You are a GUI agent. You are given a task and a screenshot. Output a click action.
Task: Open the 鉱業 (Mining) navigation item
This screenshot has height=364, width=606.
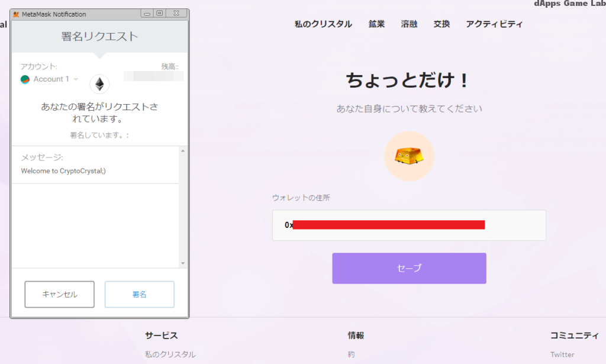(376, 24)
